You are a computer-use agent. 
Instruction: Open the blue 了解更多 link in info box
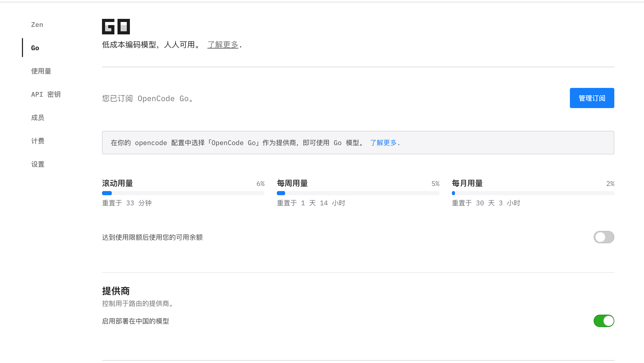click(383, 143)
